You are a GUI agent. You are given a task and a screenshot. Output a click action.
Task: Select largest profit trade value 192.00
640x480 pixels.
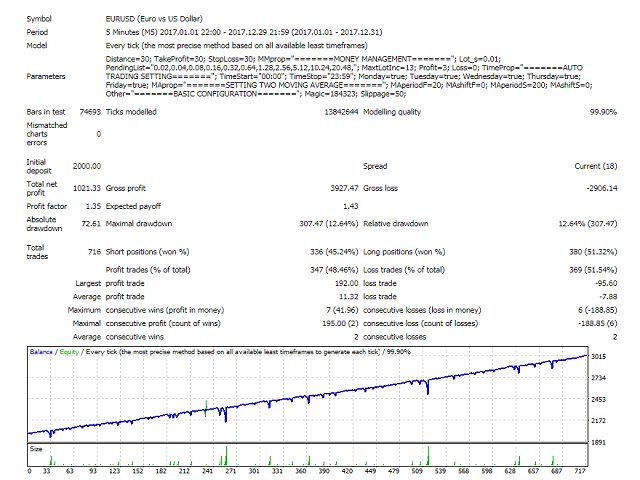point(347,283)
